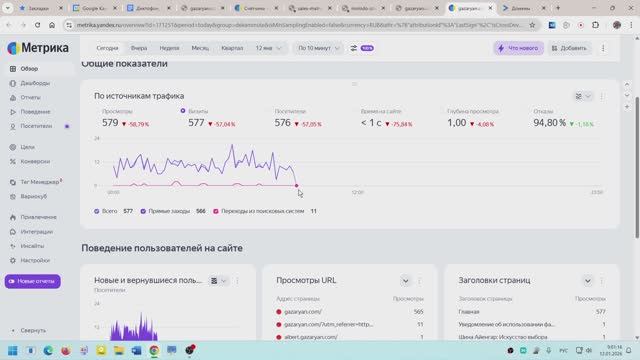Viewport: 640px width, 360px height.
Task: Open browser tab search dropdown
Action: [8, 8]
